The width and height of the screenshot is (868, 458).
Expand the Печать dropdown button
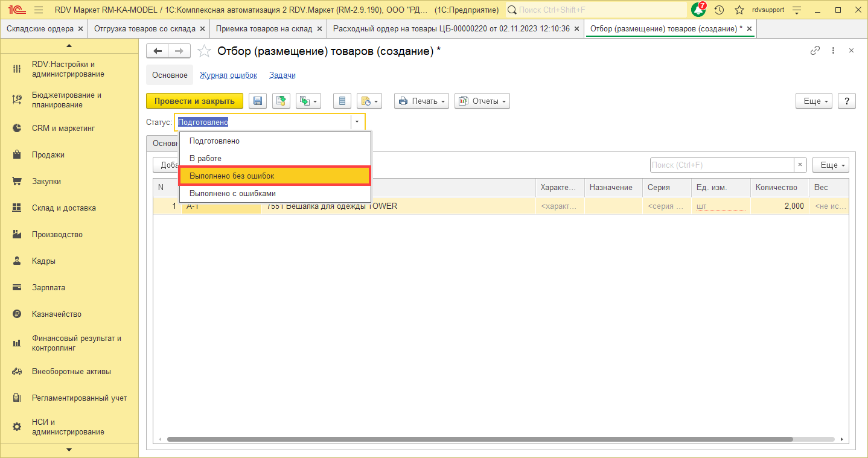pyautogui.click(x=421, y=101)
